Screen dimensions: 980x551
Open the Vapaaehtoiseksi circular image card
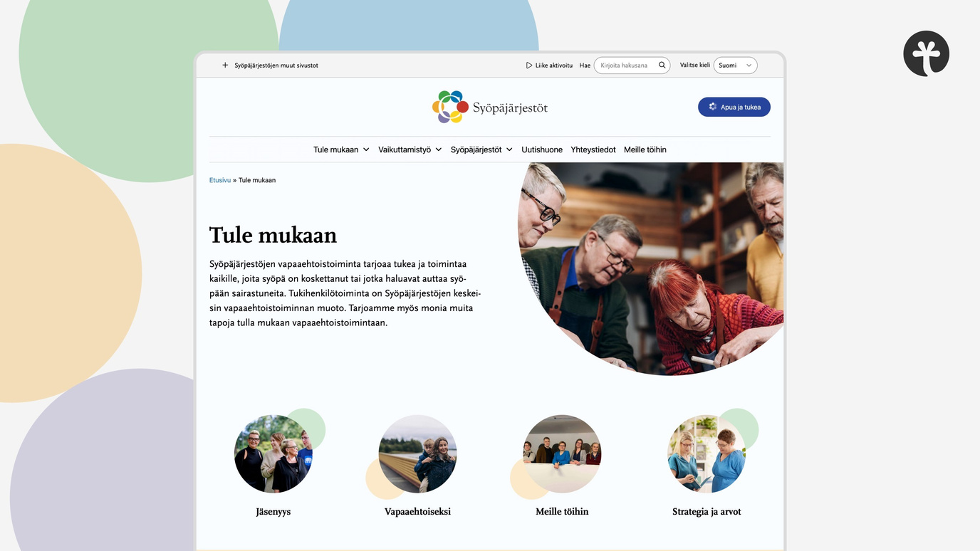click(x=417, y=453)
